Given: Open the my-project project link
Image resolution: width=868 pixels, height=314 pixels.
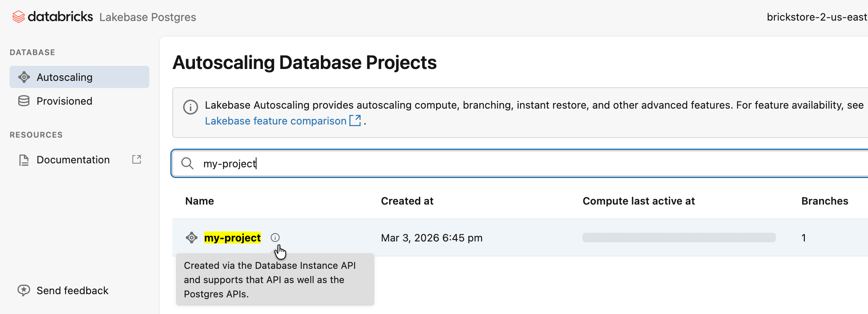Looking at the screenshot, I should [x=232, y=238].
